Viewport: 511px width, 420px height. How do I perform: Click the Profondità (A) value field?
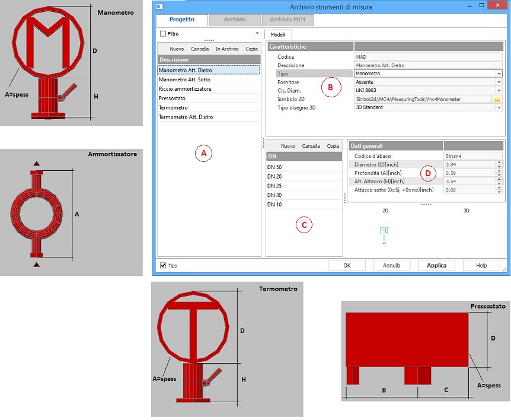point(470,173)
